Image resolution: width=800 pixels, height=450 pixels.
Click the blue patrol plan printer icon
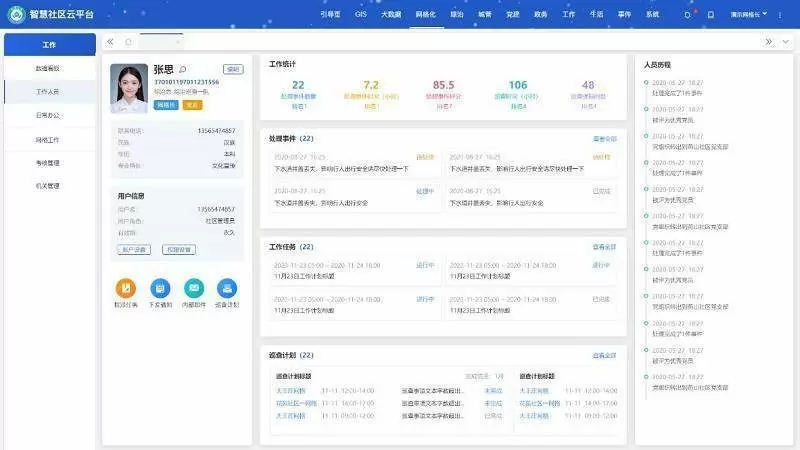click(x=227, y=288)
